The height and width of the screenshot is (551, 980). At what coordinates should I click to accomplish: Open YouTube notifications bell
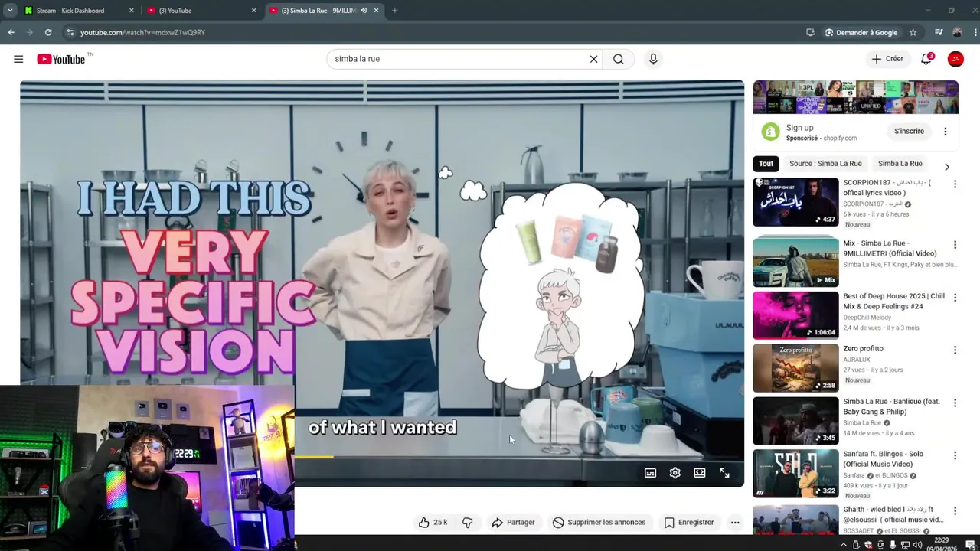click(x=926, y=59)
